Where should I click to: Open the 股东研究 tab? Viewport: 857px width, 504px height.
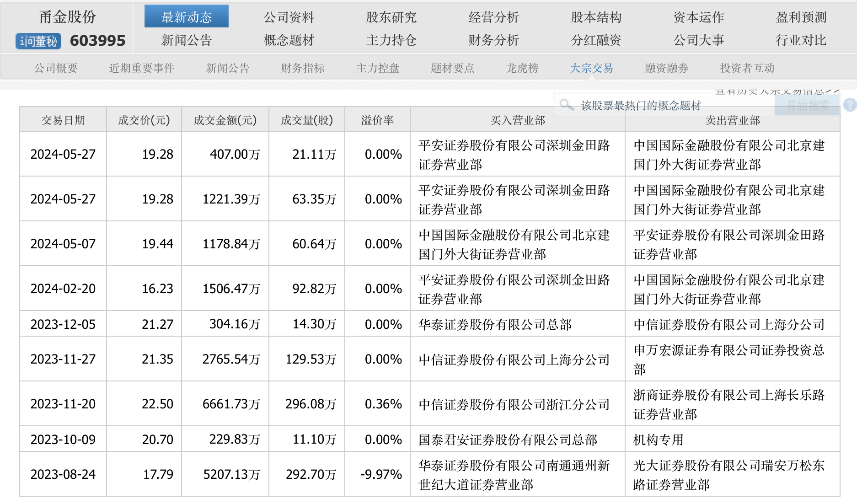(x=391, y=17)
